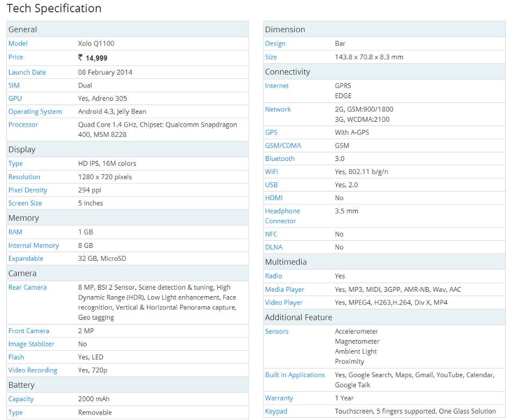
Task: Open the Radio link
Action: (274, 276)
